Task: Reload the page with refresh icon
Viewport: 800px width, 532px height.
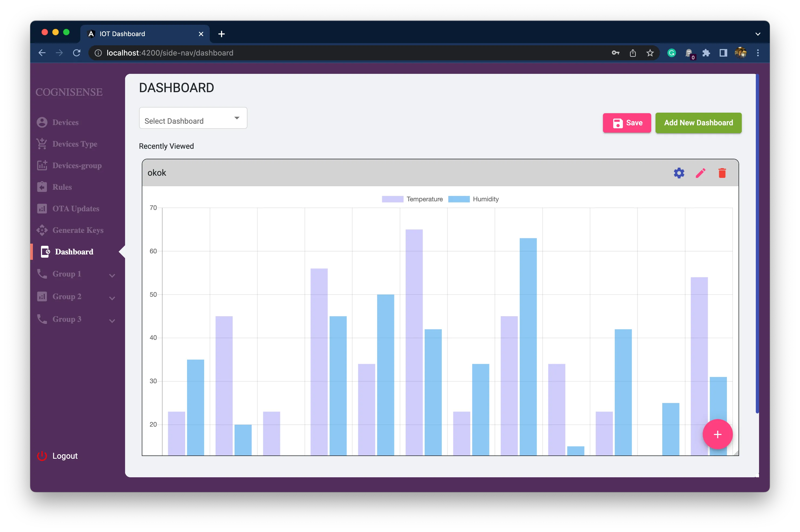Action: [x=77, y=53]
